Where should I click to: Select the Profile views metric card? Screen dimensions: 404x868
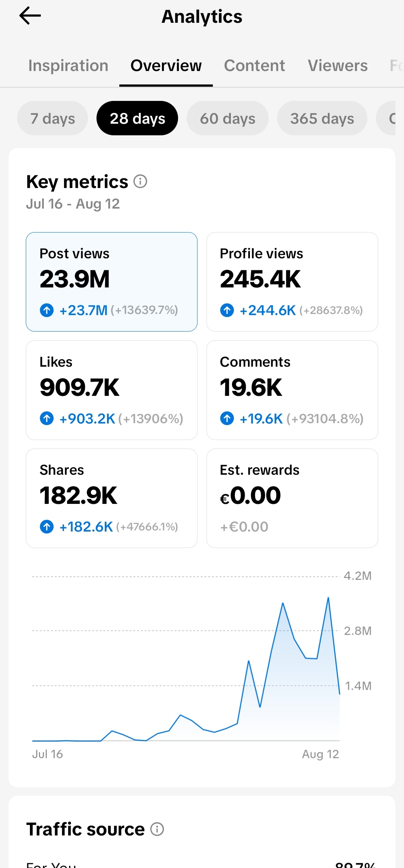point(292,282)
